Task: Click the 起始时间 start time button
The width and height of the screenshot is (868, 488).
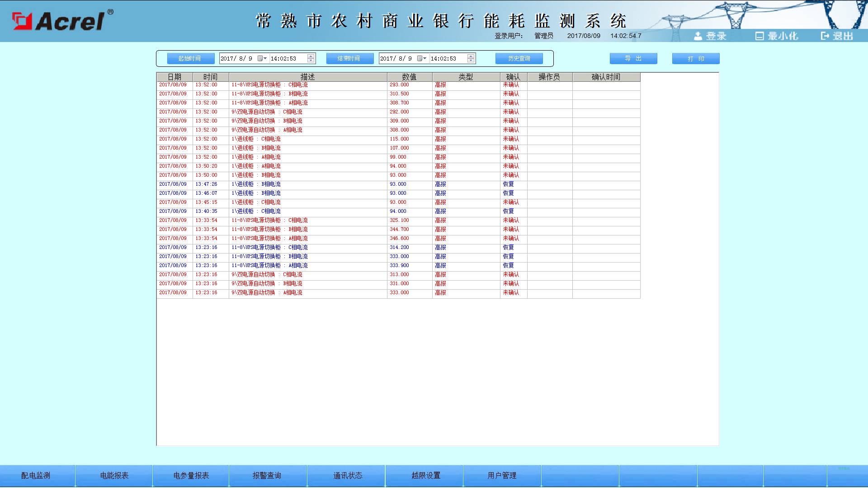Action: (189, 58)
